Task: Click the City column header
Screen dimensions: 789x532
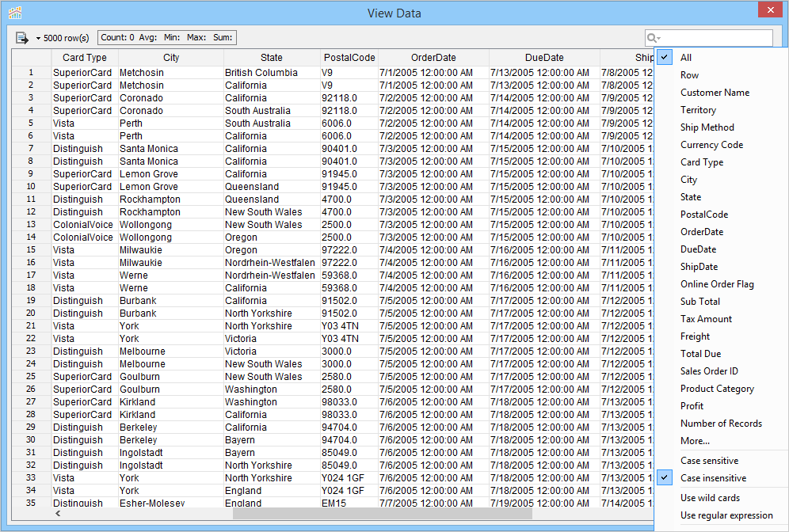Action: (171, 57)
